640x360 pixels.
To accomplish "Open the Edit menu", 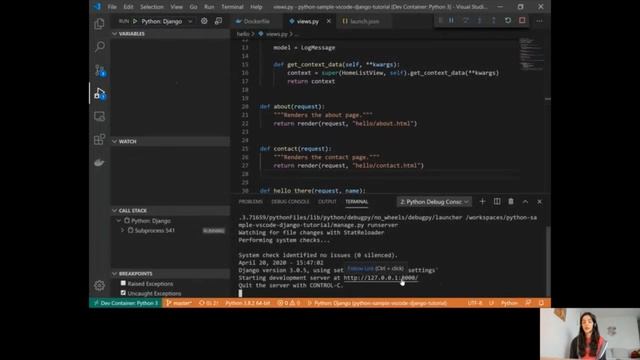I will (x=128, y=7).
